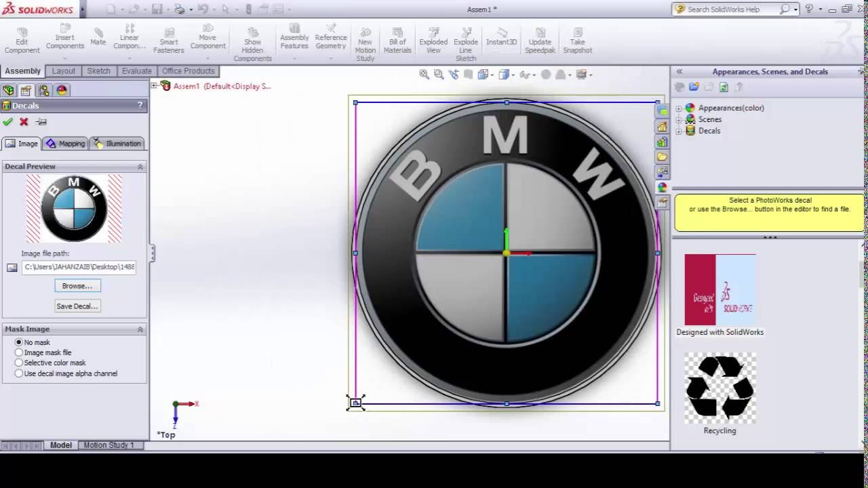The width and height of the screenshot is (868, 488).
Task: Click Insert Components tool
Action: point(65,37)
